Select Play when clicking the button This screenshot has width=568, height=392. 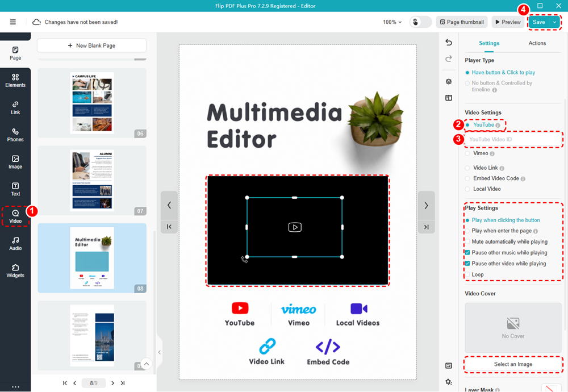pos(503,220)
